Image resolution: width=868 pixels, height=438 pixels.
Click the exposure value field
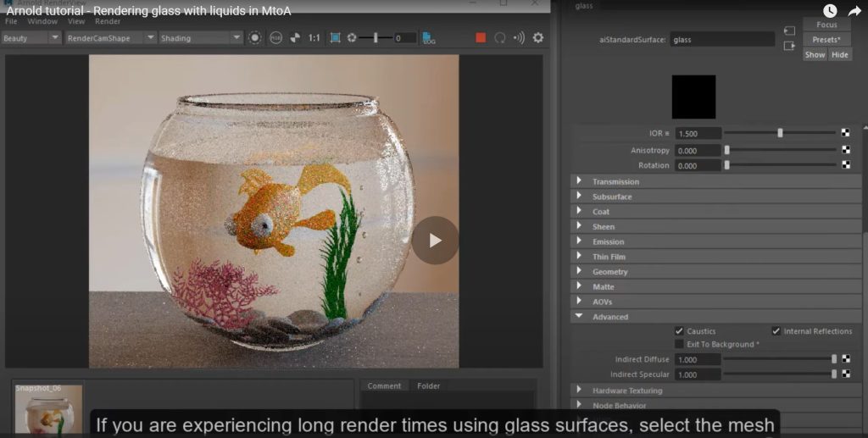[x=405, y=38]
